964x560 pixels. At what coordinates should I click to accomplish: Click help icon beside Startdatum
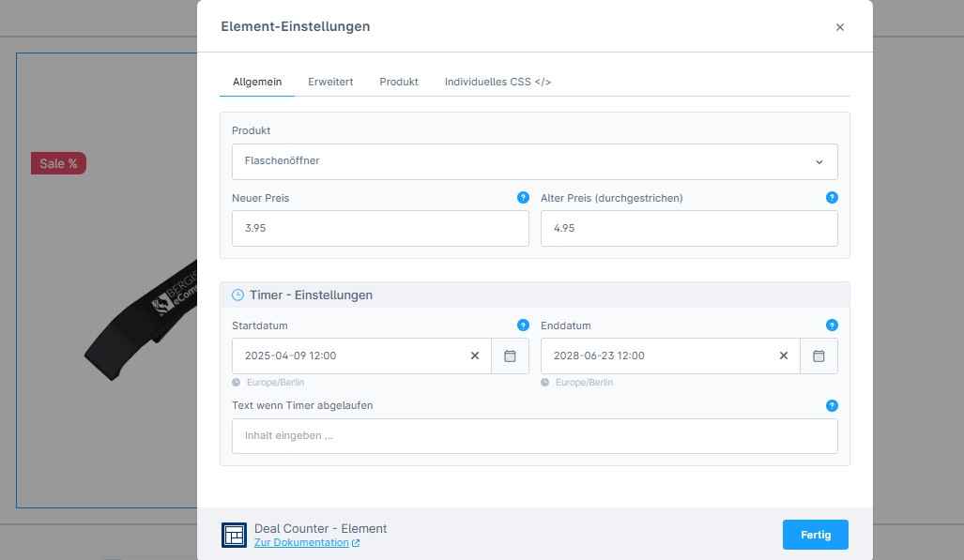[x=523, y=325]
